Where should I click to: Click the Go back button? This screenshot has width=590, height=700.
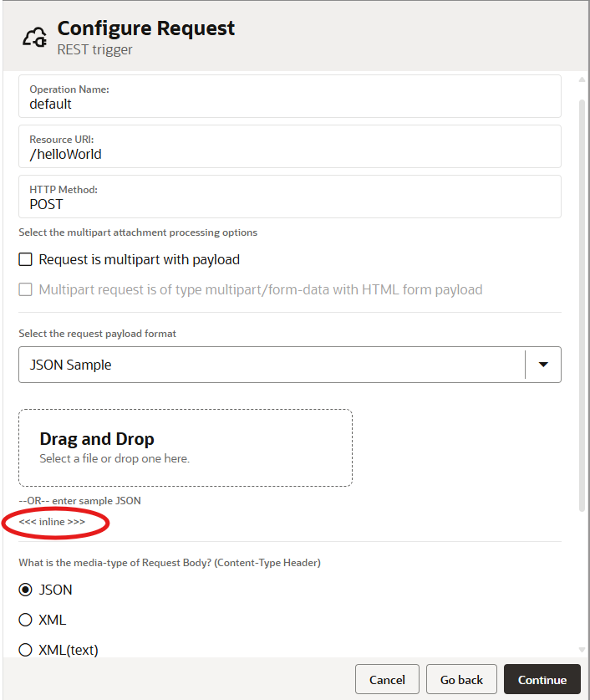click(460, 678)
